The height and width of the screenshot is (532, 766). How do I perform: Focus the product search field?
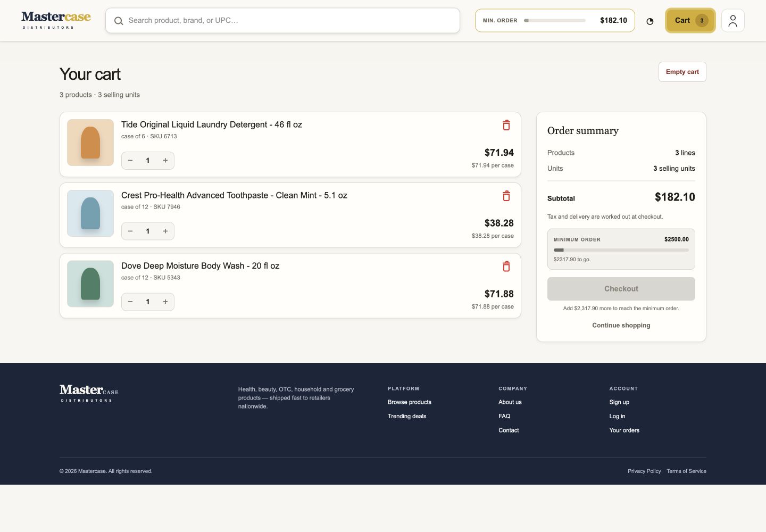(x=283, y=21)
